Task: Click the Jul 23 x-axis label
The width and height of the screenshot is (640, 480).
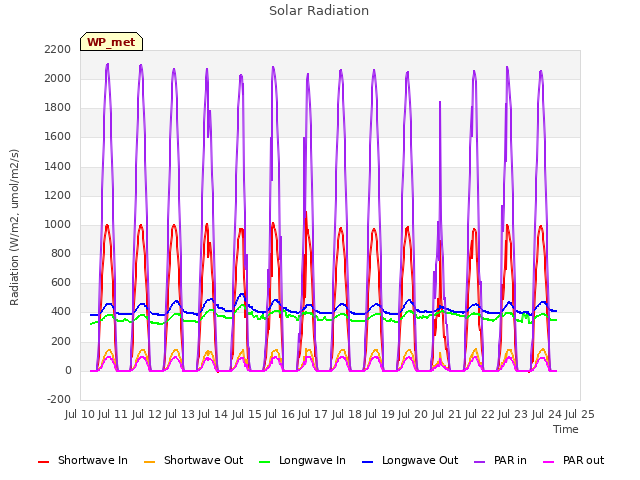Action: click(x=513, y=414)
